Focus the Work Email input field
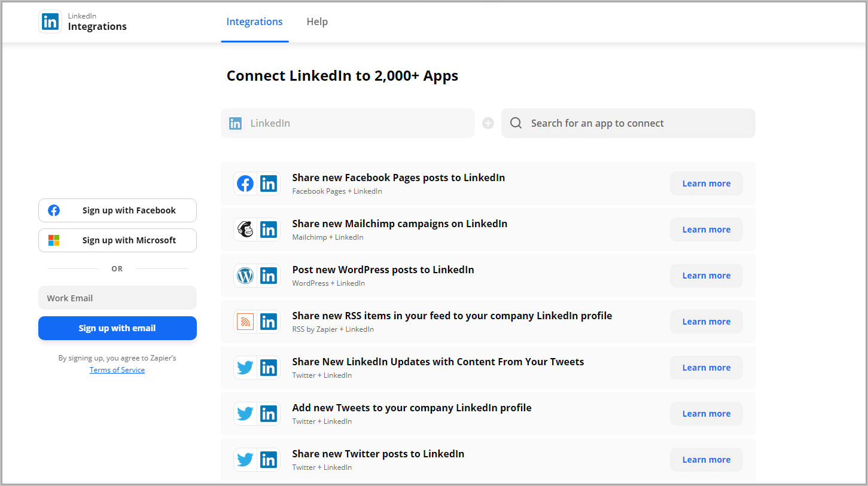 click(117, 298)
